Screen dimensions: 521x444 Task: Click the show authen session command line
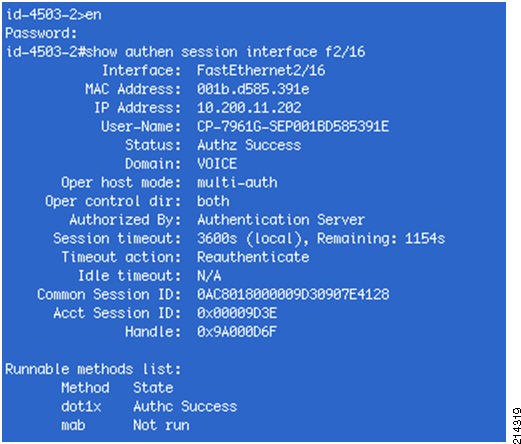point(185,52)
